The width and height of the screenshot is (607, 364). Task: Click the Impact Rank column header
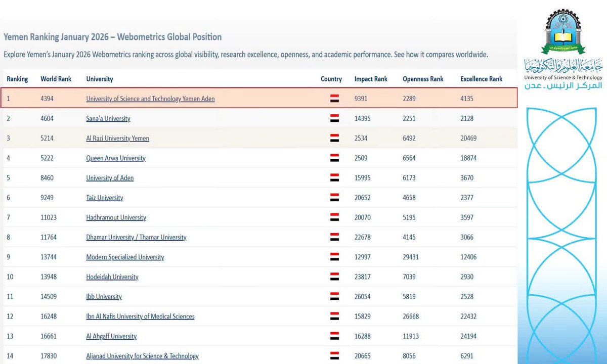coord(371,79)
